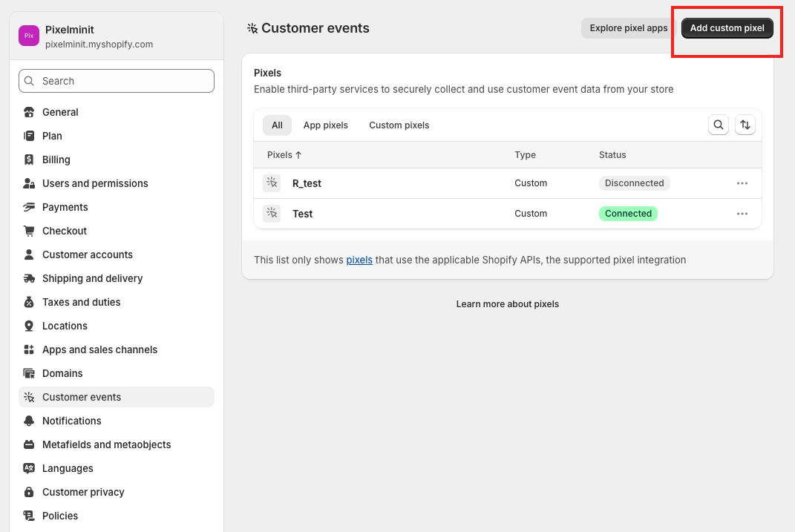Open Customer privacy via lock icon
Image resolution: width=795 pixels, height=532 pixels.
click(x=29, y=492)
